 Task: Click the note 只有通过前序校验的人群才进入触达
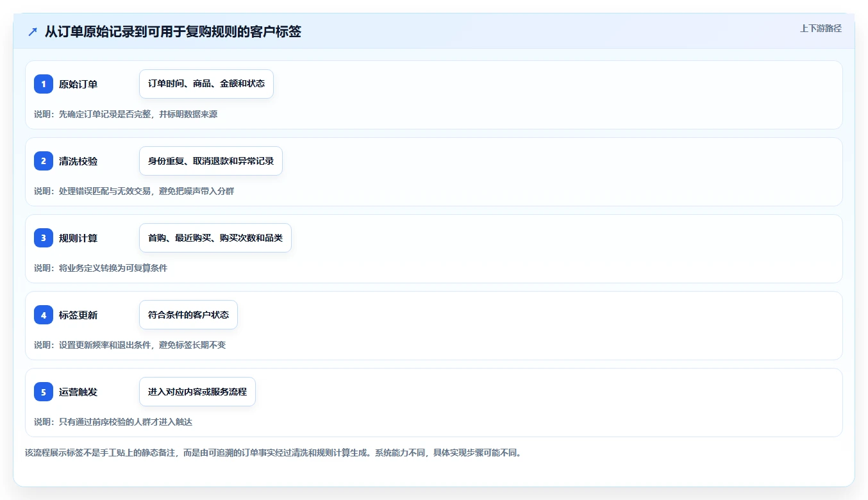tap(113, 422)
